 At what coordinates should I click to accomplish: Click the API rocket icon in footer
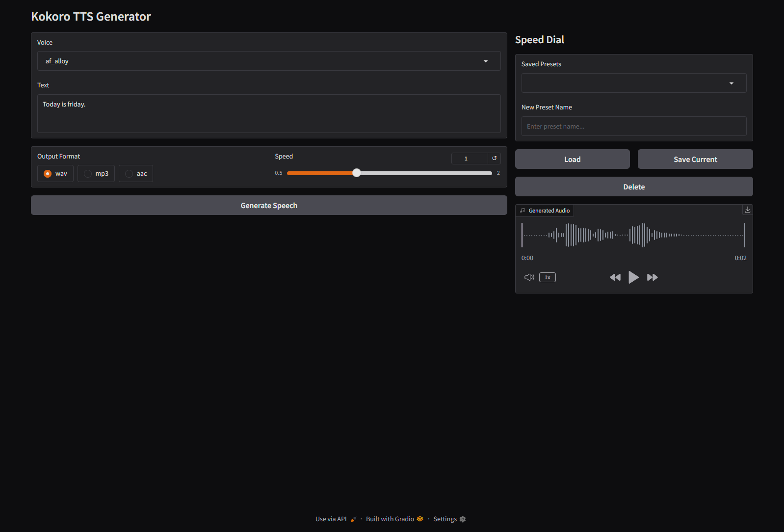353,519
